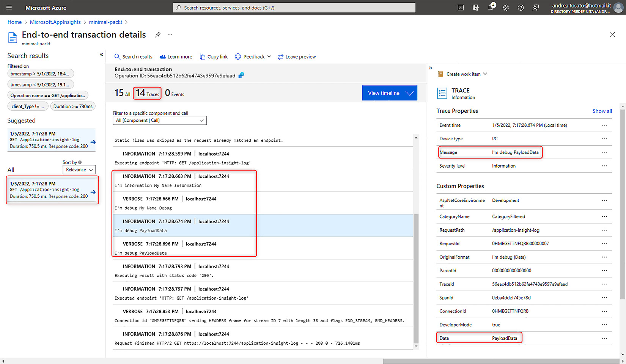Open the ellipsis next to page title

click(170, 35)
